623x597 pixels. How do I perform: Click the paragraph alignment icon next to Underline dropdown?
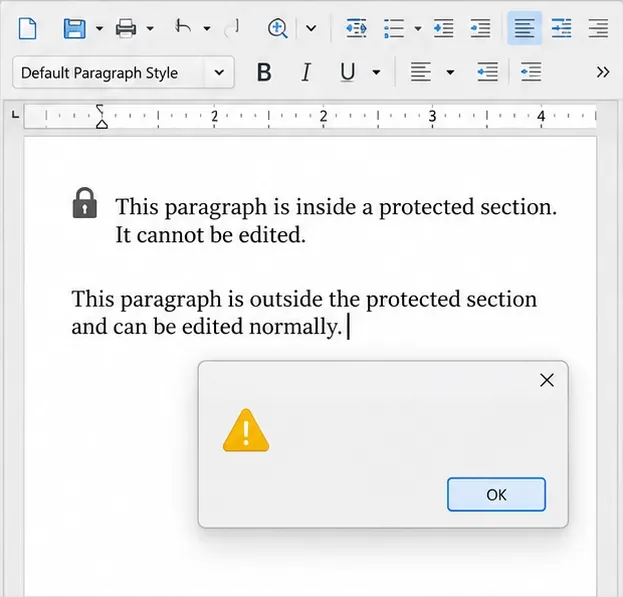420,72
